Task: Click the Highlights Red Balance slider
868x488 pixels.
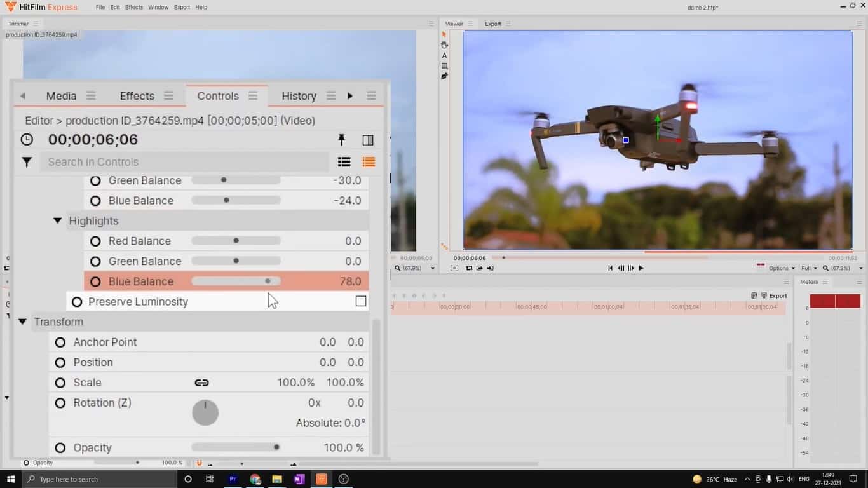Action: tap(236, 241)
